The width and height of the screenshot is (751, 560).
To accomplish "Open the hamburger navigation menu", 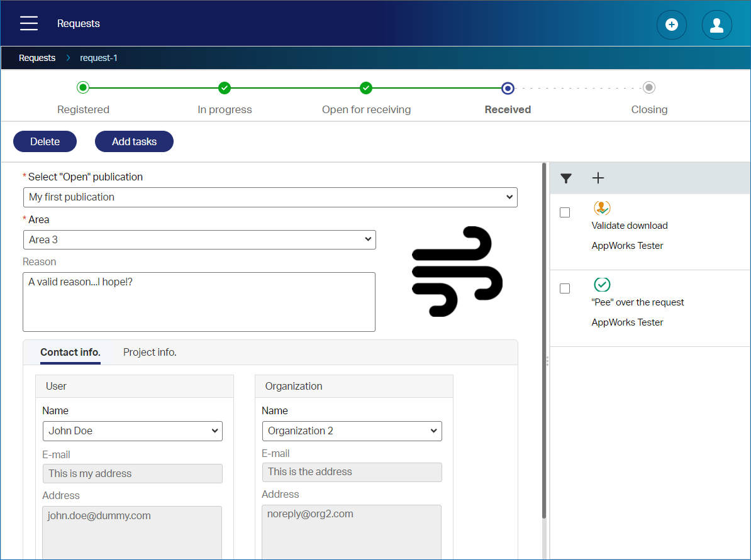I will tap(29, 24).
